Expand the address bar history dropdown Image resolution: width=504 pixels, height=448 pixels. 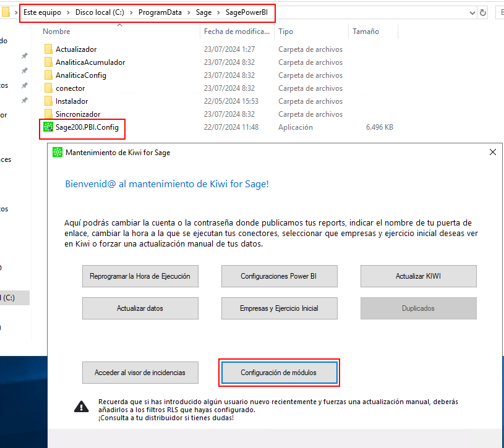[x=472, y=13]
